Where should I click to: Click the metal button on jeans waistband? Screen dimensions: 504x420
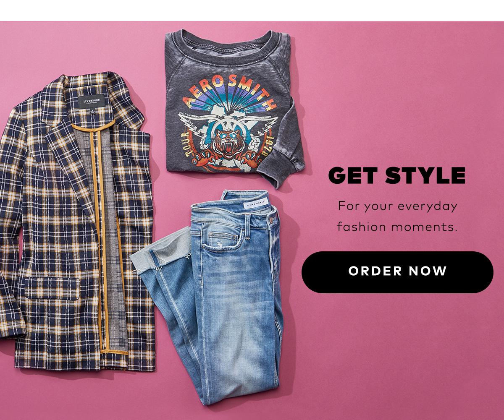[x=273, y=219]
